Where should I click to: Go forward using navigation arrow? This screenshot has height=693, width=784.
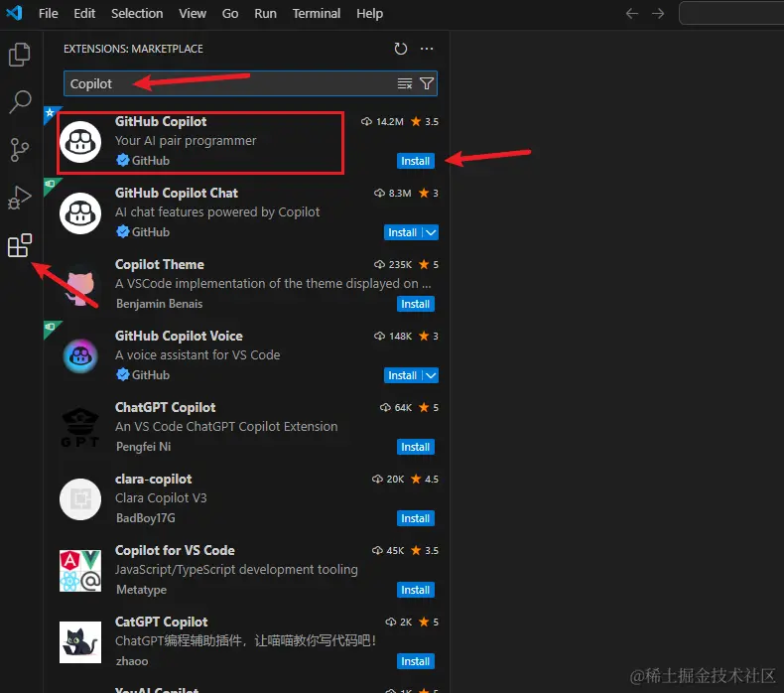click(658, 14)
